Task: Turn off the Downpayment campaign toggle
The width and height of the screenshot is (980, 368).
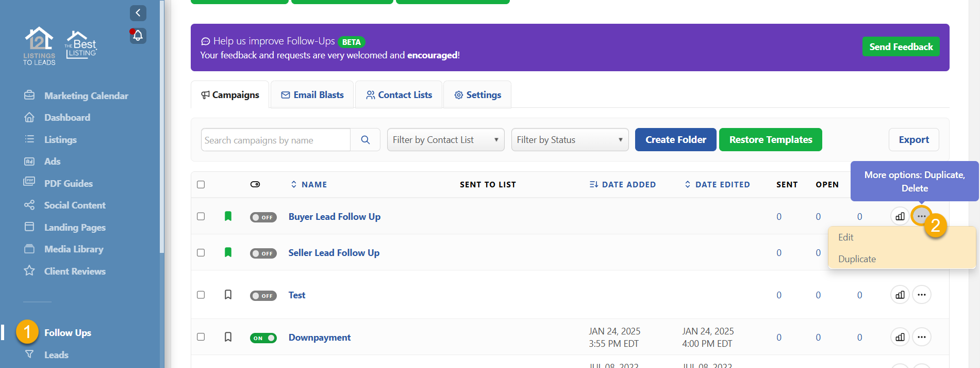Action: (263, 338)
